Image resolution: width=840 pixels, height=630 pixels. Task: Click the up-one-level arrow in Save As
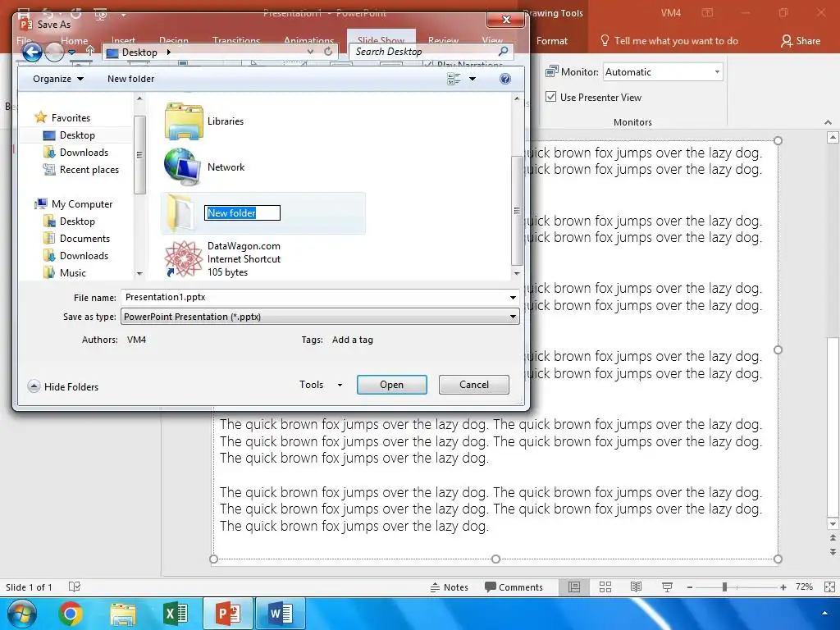(x=90, y=51)
